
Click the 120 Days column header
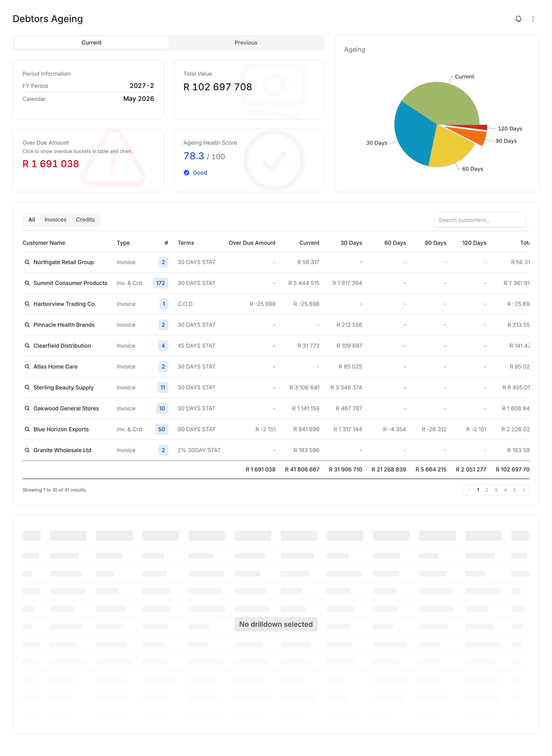click(474, 243)
